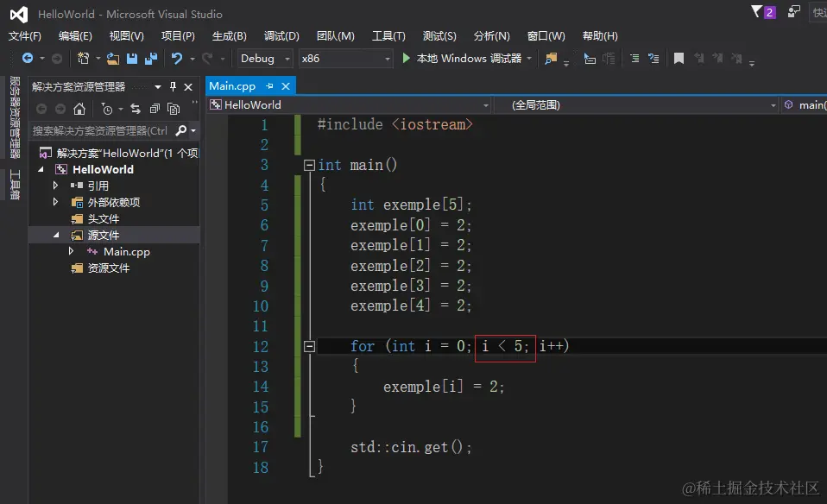The image size is (827, 504).
Task: Click the New Project icon in toolbar
Action: (84, 58)
